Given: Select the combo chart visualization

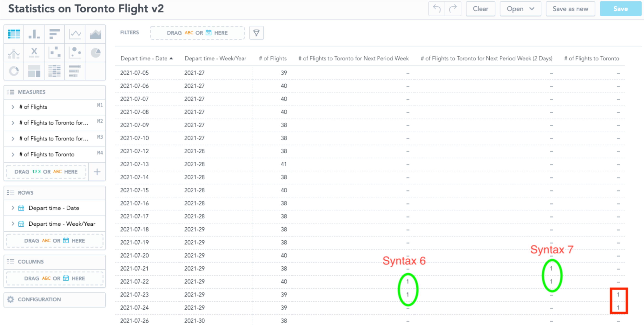Looking at the screenshot, I should point(14,53).
